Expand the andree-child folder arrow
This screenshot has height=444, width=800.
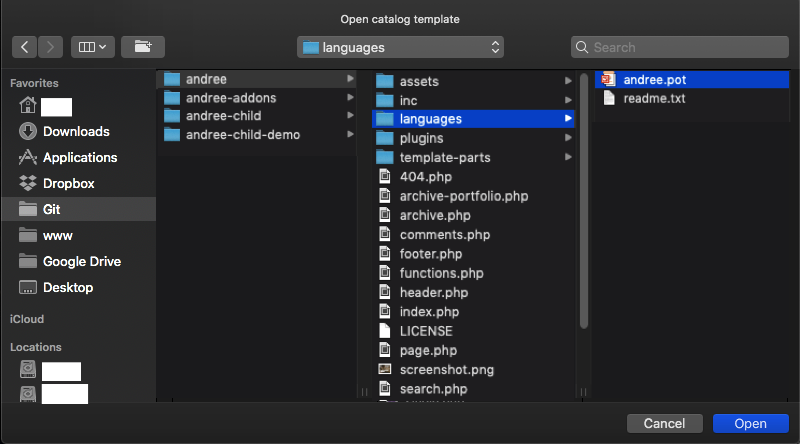(351, 115)
